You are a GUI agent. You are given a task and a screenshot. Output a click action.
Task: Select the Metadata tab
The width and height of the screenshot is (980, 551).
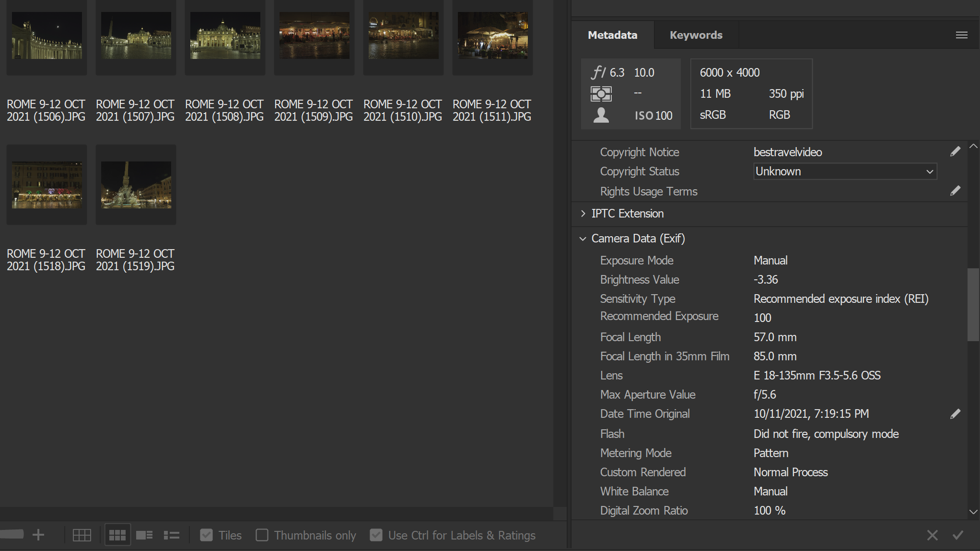pyautogui.click(x=613, y=34)
